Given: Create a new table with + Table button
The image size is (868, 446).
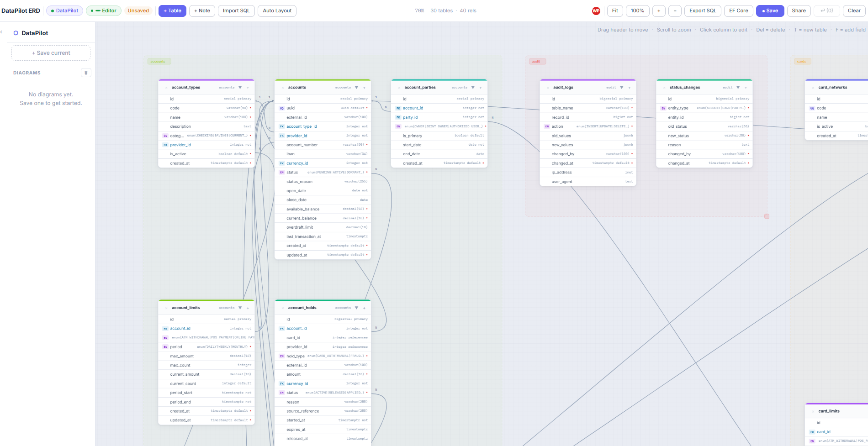Looking at the screenshot, I should pyautogui.click(x=172, y=10).
